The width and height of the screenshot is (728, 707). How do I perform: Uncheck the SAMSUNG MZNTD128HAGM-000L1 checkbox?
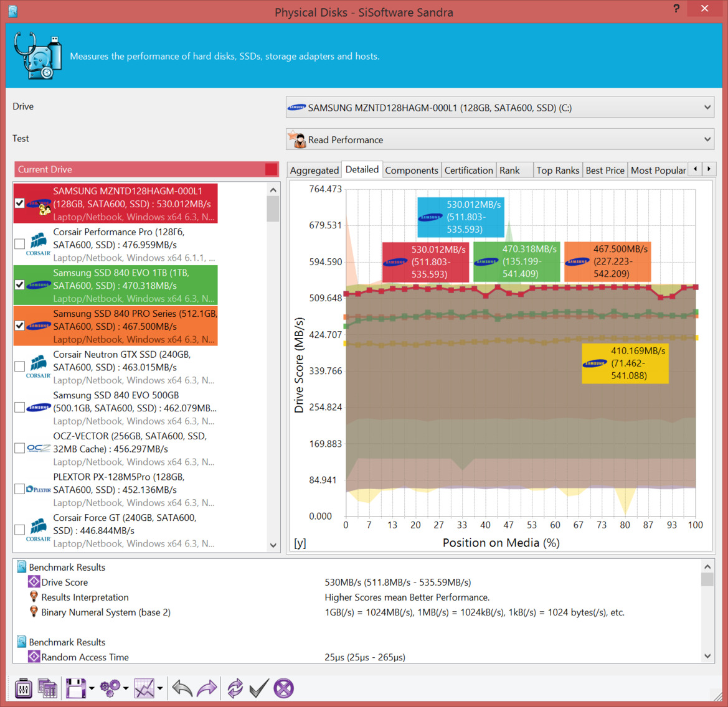tap(19, 203)
